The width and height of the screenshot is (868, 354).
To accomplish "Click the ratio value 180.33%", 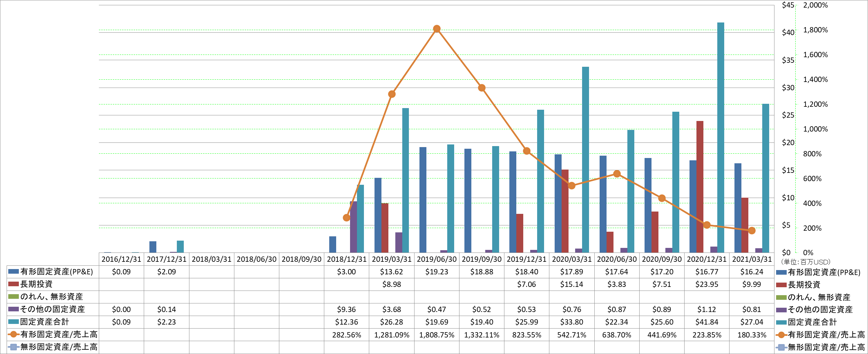I will [752, 335].
